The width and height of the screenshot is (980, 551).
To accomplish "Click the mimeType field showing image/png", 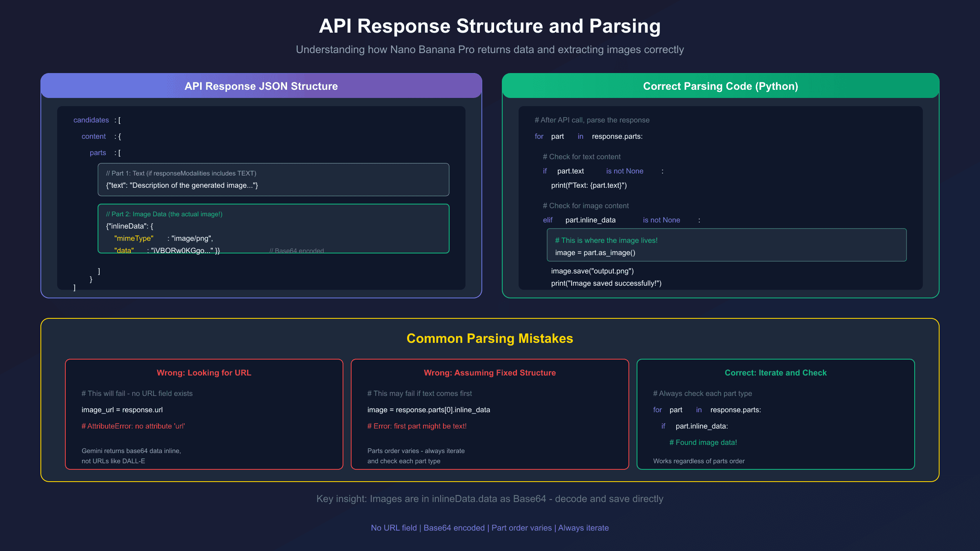I will pyautogui.click(x=134, y=238).
